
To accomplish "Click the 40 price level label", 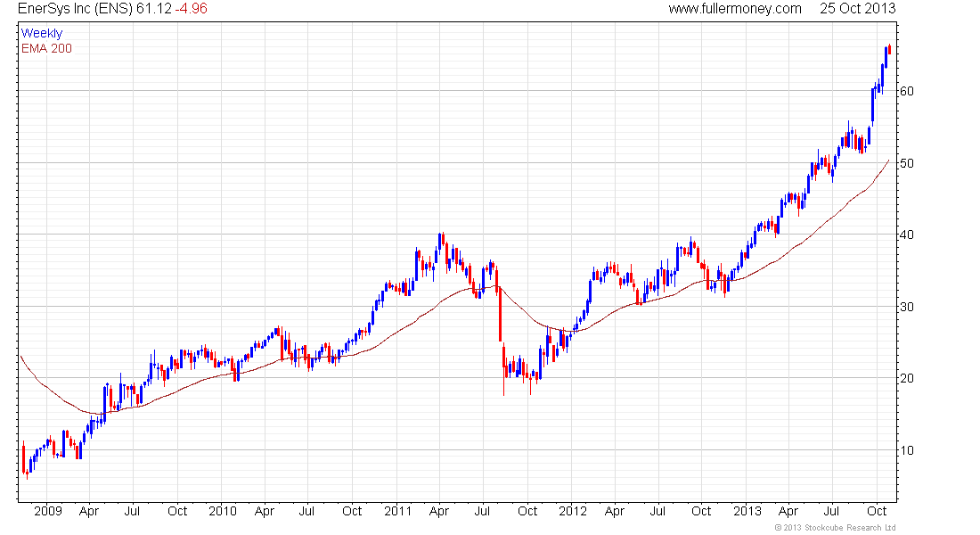I will coord(906,235).
